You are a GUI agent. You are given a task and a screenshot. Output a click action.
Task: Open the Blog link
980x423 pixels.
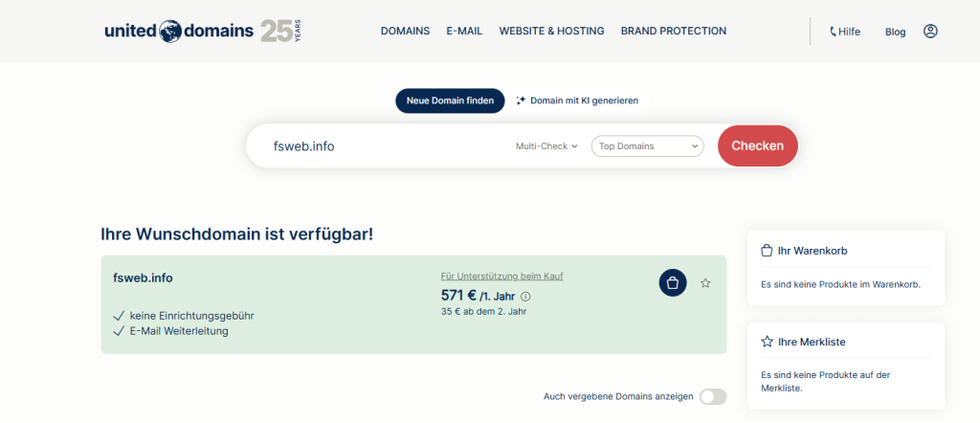pos(895,32)
